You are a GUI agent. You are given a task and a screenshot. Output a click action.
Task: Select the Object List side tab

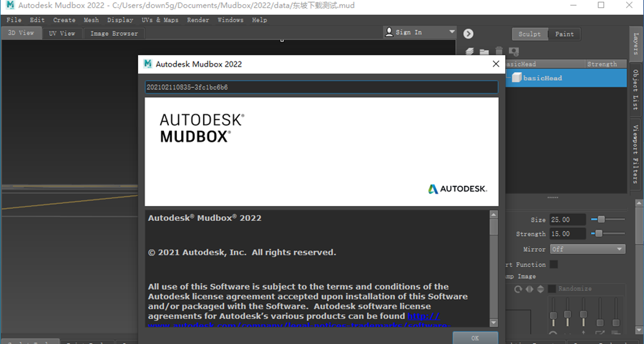[635, 89]
